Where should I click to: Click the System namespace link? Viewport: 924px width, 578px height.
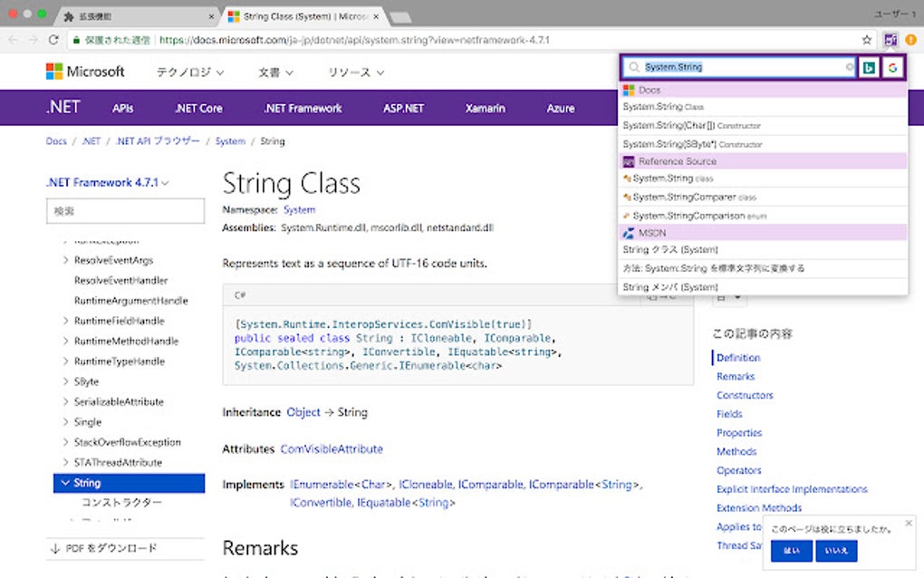tap(299, 210)
